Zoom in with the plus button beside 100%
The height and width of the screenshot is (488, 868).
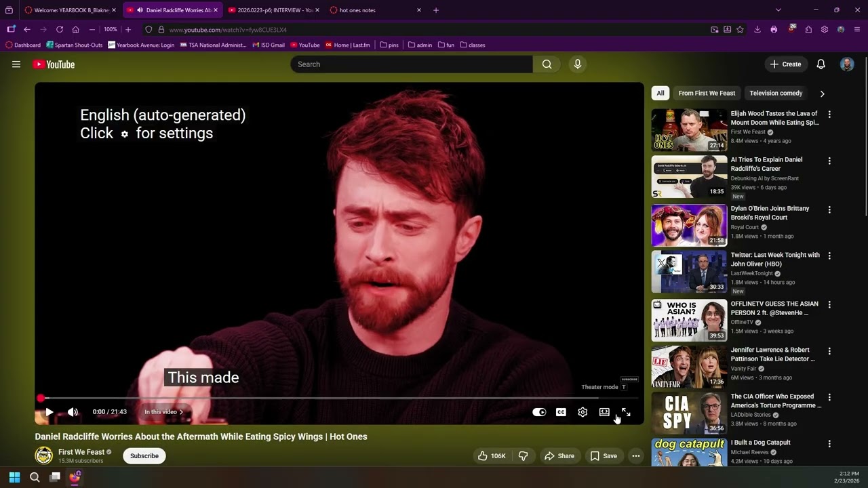127,30
